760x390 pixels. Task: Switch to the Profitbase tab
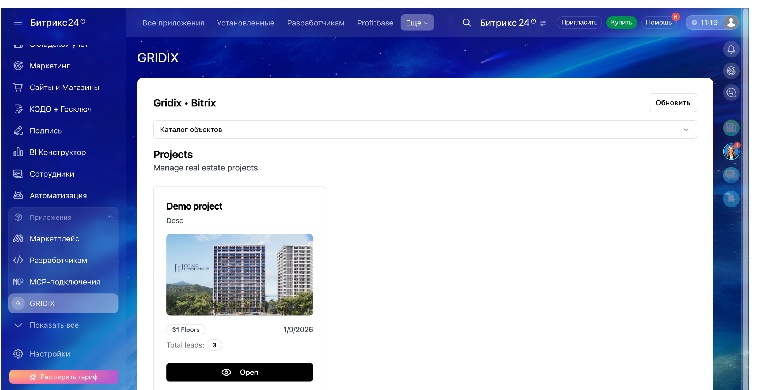(375, 23)
